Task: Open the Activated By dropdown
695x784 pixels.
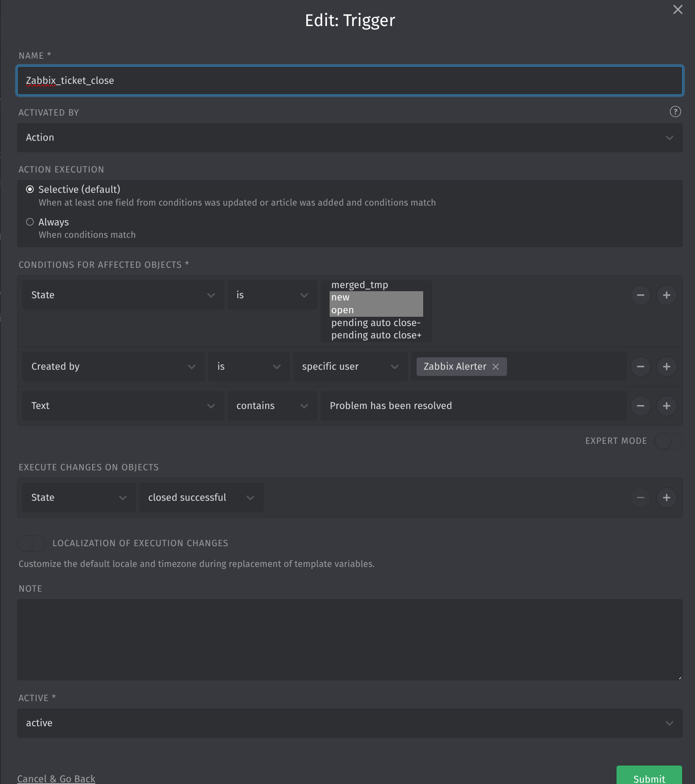Action: pos(349,138)
